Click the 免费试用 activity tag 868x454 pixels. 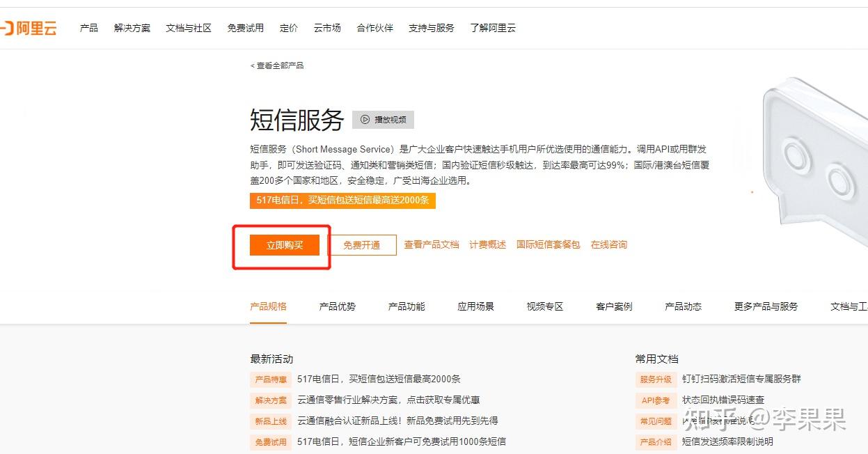point(271,442)
